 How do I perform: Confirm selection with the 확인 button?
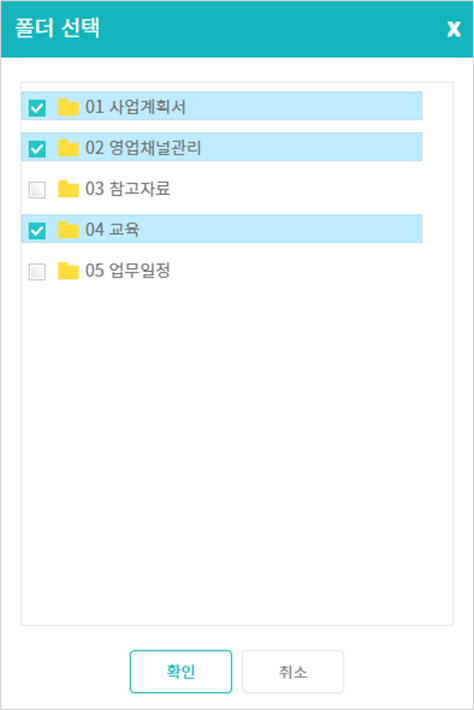(x=181, y=672)
